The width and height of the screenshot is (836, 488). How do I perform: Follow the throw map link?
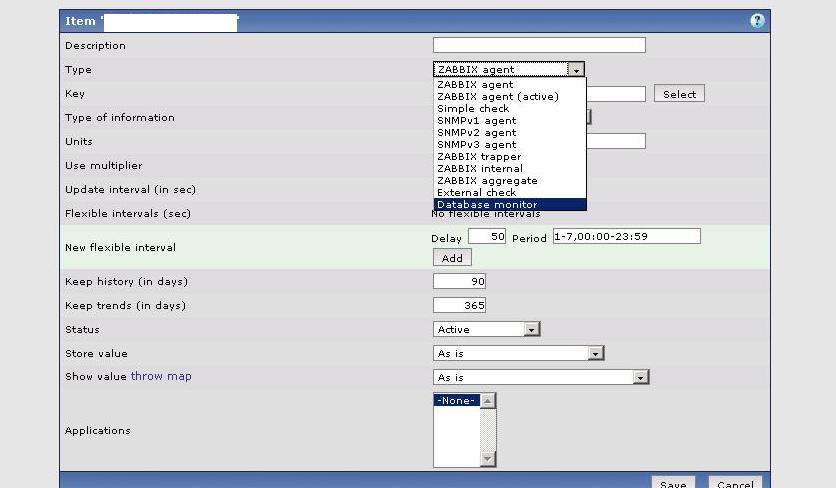pyautogui.click(x=161, y=376)
